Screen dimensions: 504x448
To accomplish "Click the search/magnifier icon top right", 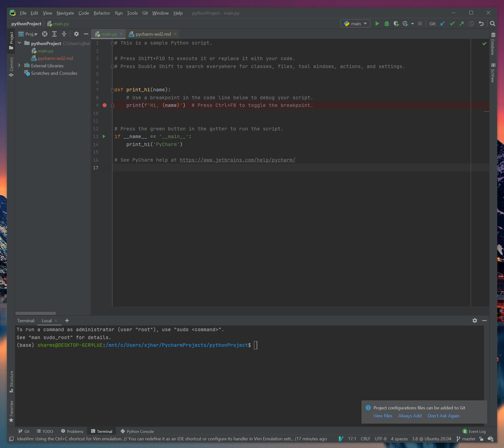I will [x=492, y=24].
